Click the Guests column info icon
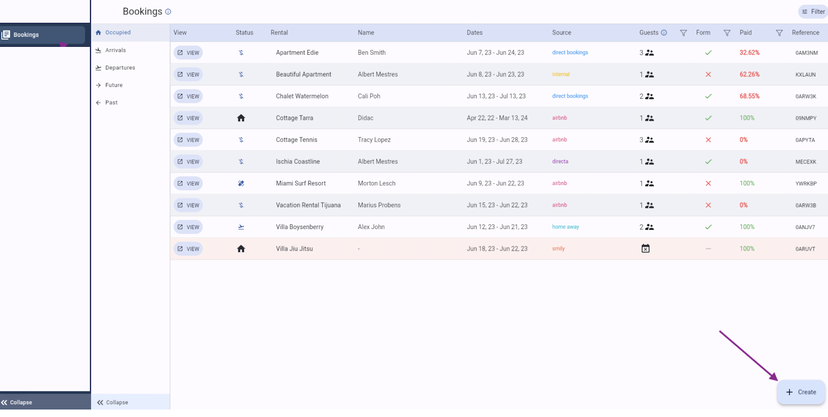This screenshot has height=417, width=828. 664,33
